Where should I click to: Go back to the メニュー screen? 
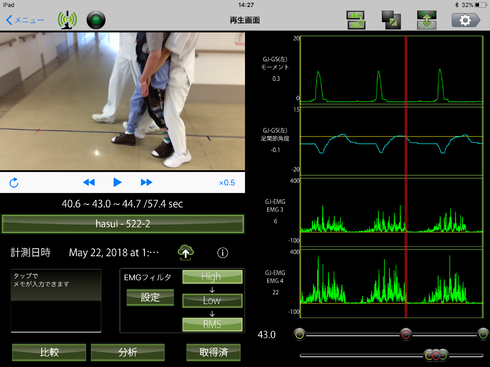click(25, 20)
